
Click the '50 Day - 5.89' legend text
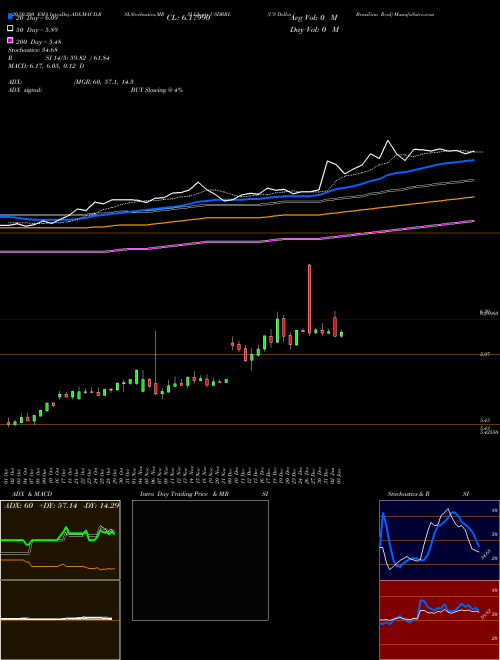[37, 30]
